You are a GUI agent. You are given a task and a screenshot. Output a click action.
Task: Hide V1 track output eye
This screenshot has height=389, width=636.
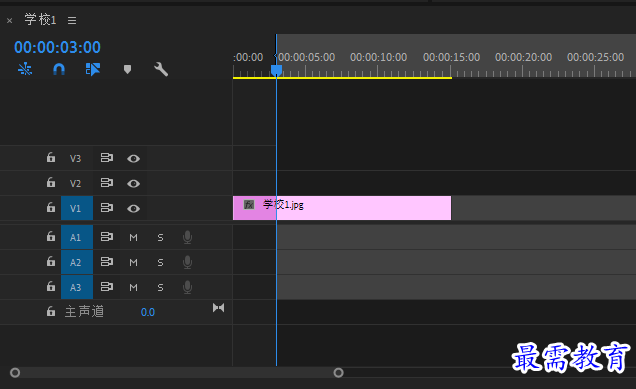pyautogui.click(x=133, y=208)
